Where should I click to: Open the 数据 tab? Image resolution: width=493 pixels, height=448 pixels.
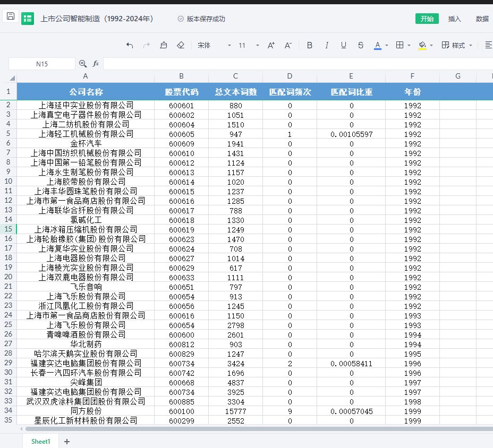(x=482, y=19)
